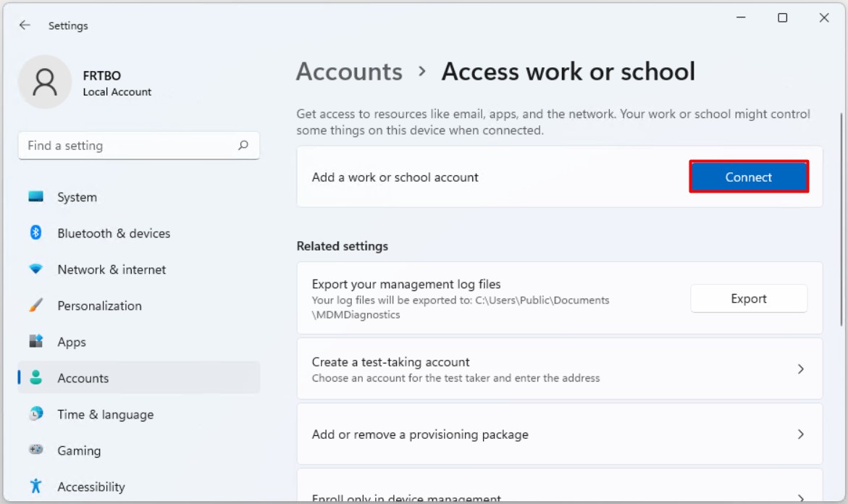Click the Accessibility figure icon

(35, 486)
